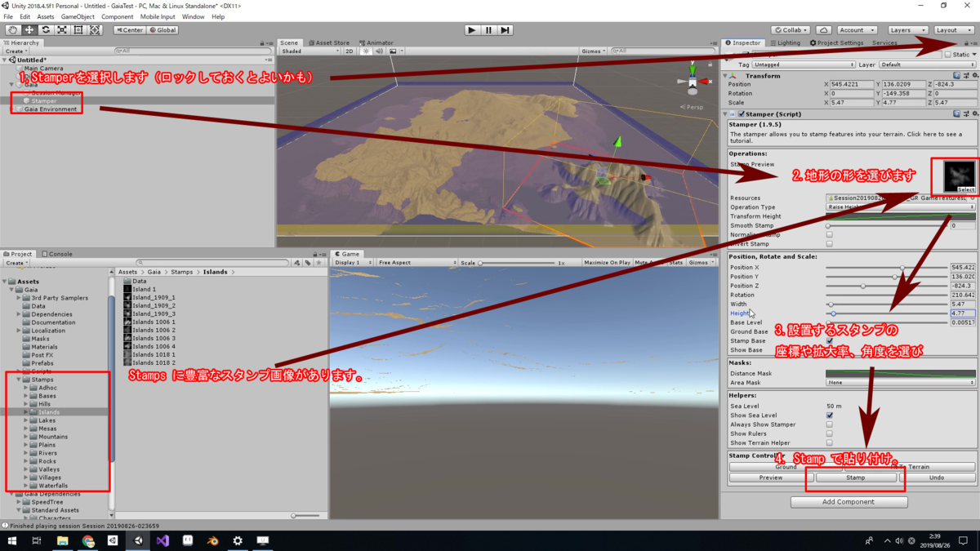Click the Pause button
This screenshot has height=551, width=980.
pyautogui.click(x=488, y=30)
